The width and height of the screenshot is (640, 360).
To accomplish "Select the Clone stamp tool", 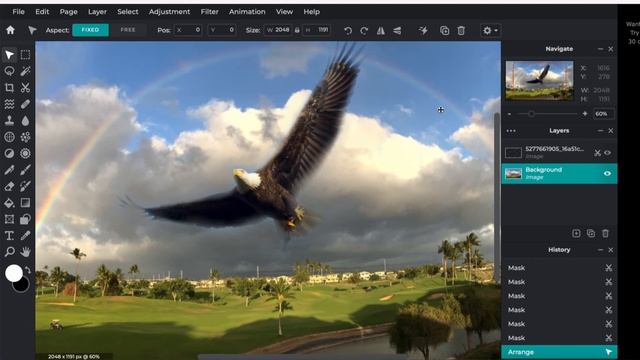I will coord(9,120).
